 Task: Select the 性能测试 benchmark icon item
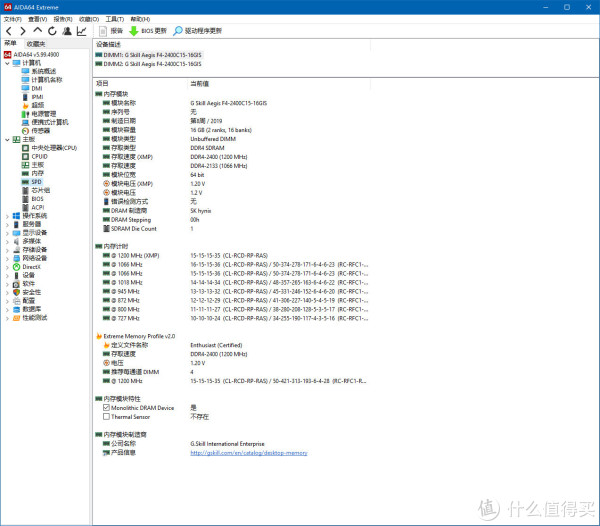(30, 318)
